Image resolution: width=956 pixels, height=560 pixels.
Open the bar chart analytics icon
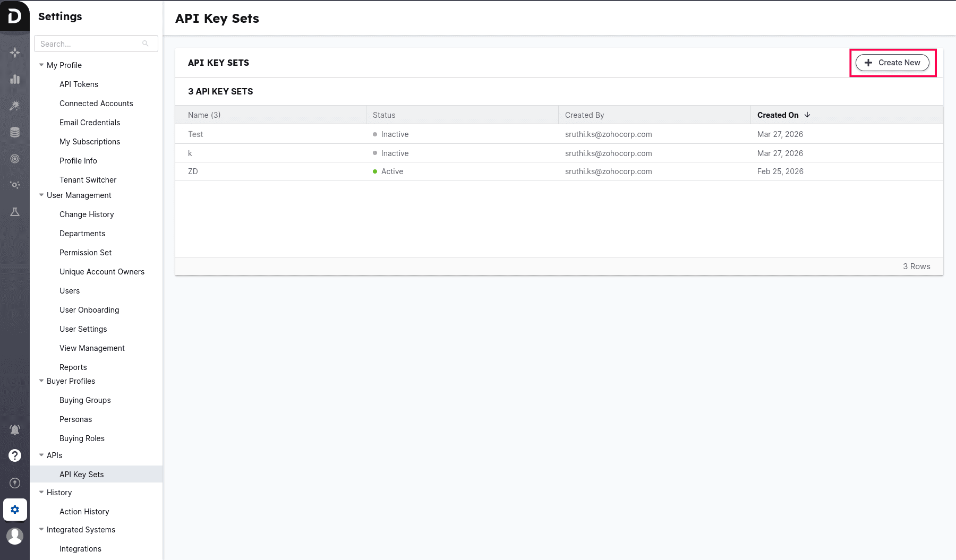[15, 79]
